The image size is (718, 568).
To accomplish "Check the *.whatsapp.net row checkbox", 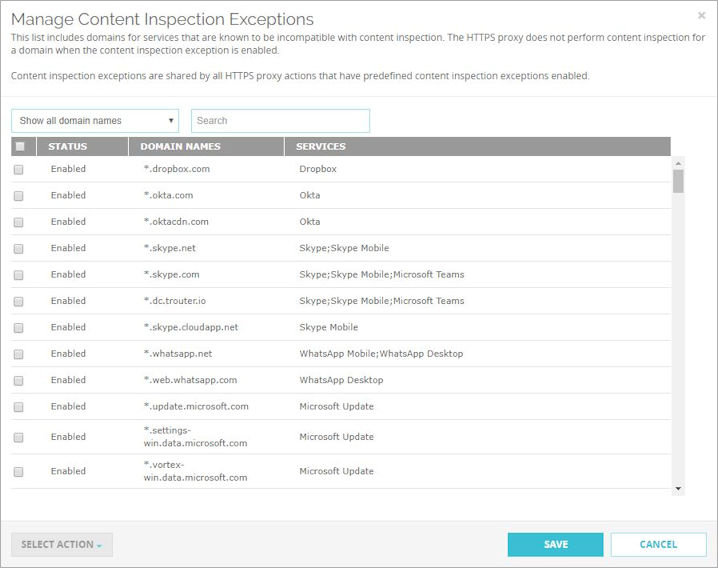I will pyautogui.click(x=18, y=354).
